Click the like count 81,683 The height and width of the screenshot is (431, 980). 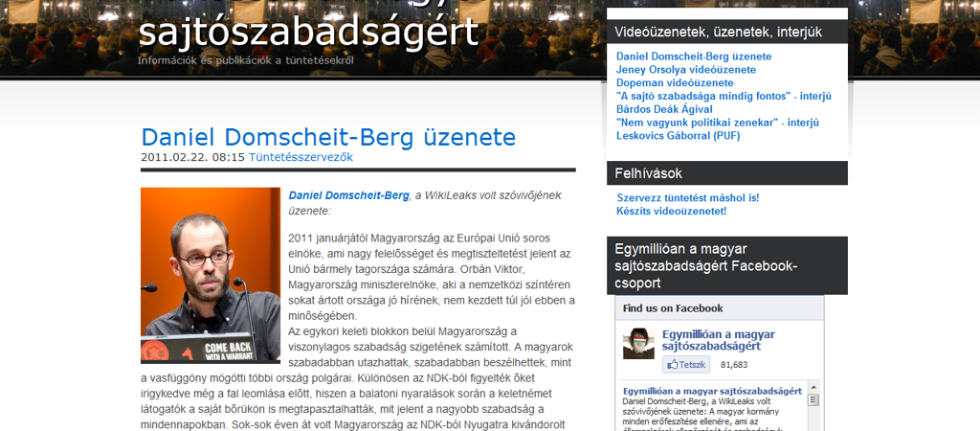click(x=734, y=365)
